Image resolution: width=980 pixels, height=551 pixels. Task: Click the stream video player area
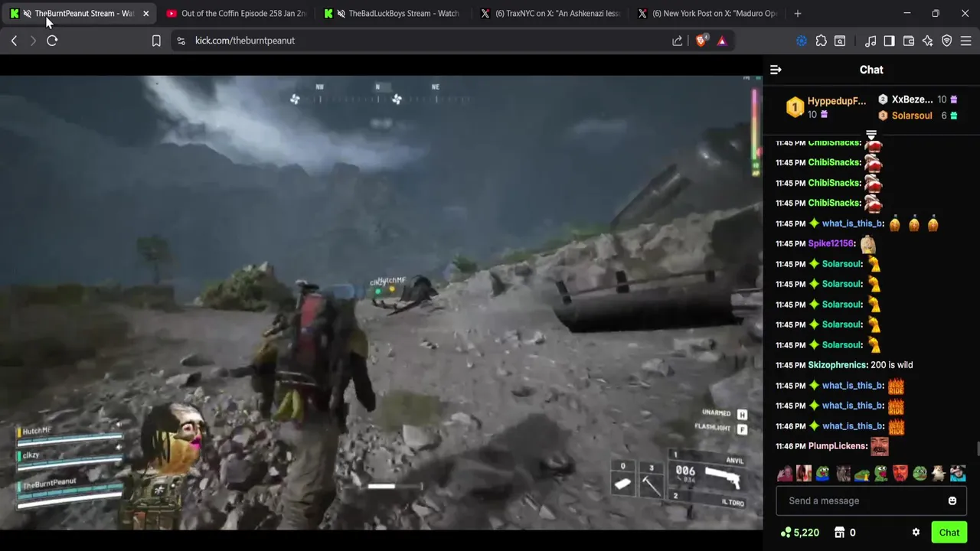pyautogui.click(x=381, y=302)
